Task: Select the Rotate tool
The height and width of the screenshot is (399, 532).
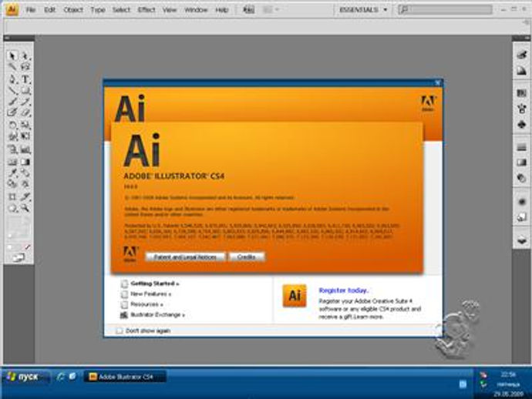Action: (x=12, y=125)
